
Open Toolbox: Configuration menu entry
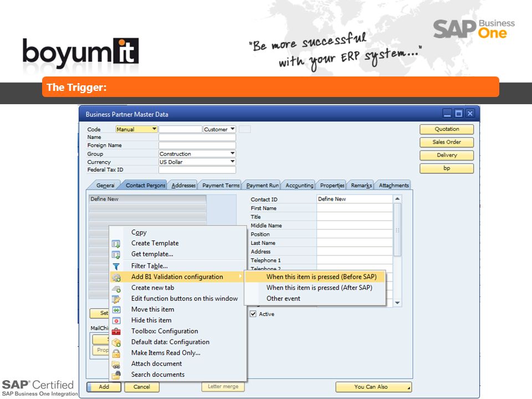click(x=165, y=331)
